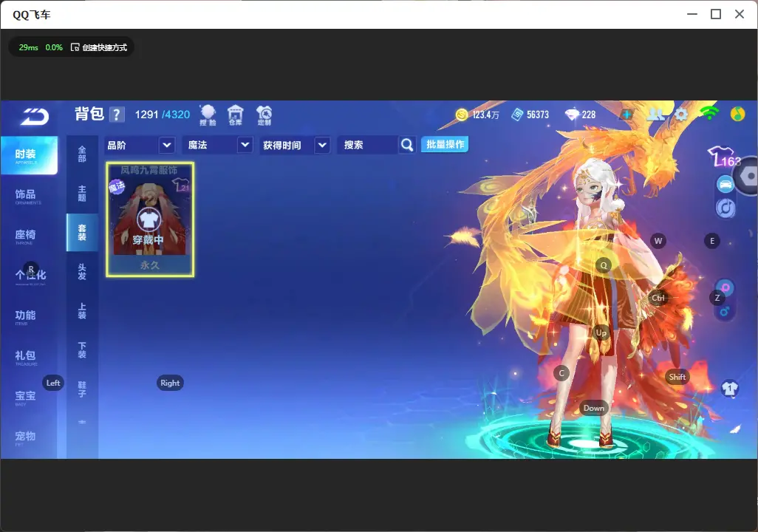This screenshot has height=532, width=758.
Task: Click the 批量操作 batch operation button
Action: tap(445, 144)
